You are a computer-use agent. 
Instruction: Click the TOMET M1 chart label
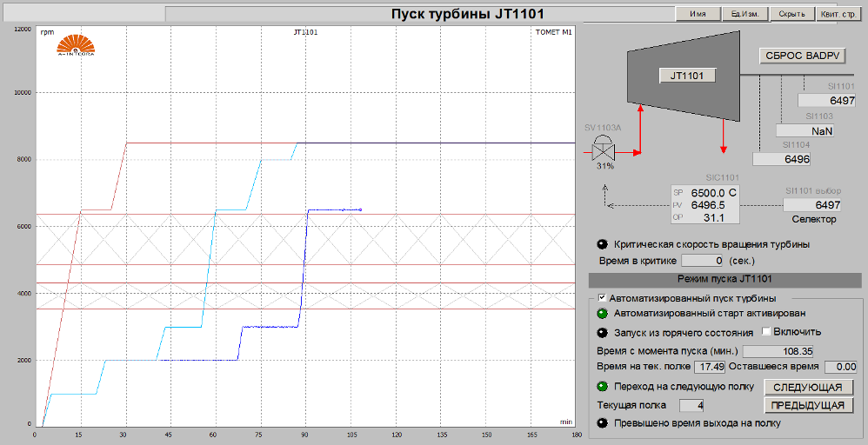553,32
